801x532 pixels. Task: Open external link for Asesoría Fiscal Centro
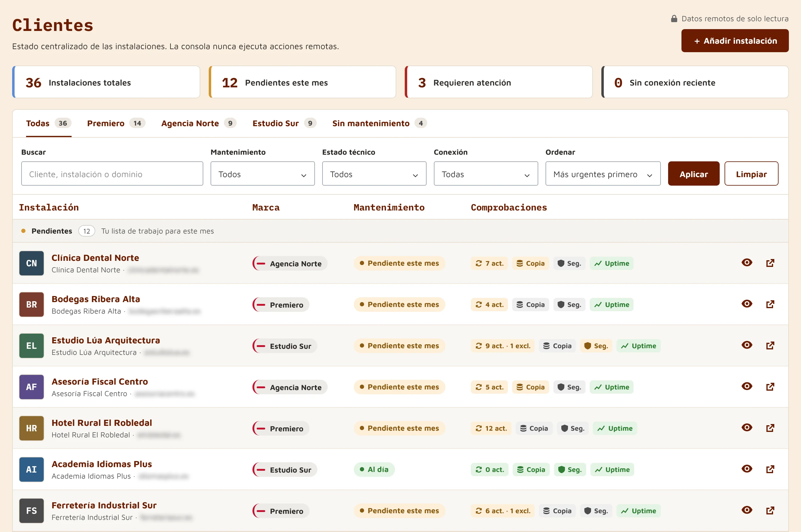tap(770, 386)
